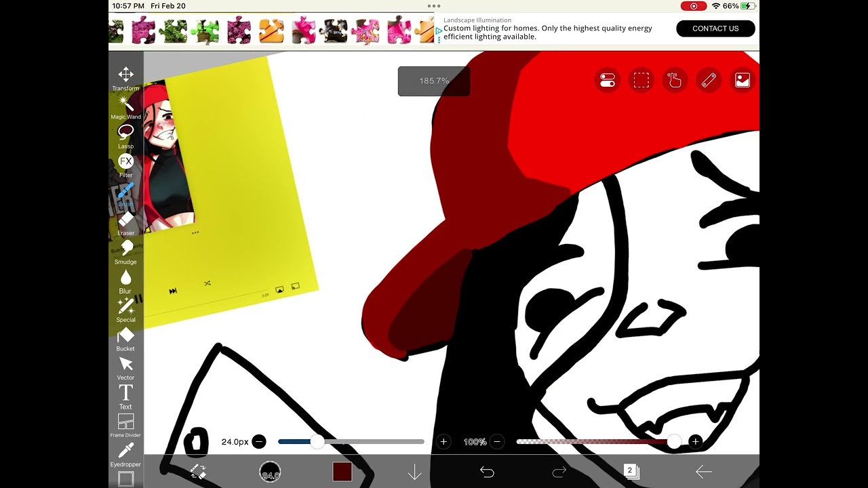Select the Blur tool
Screen dimensions: 868x488
click(x=125, y=281)
